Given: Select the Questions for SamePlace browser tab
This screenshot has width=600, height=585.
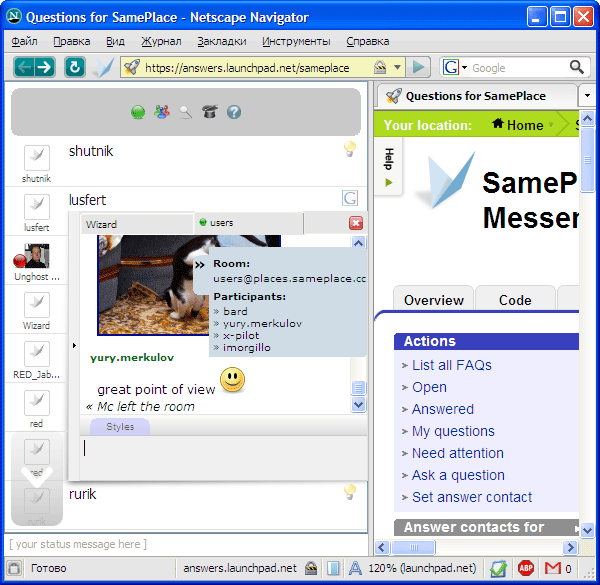Looking at the screenshot, I should (x=476, y=96).
